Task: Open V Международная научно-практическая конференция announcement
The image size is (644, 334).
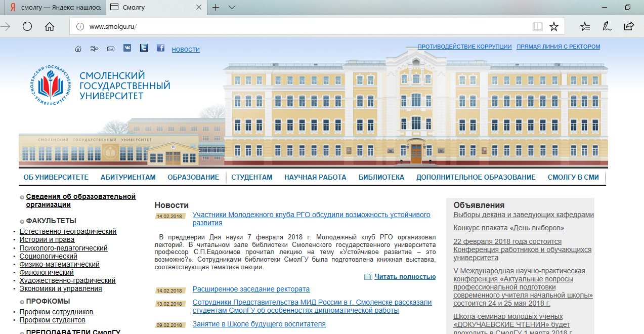Action: click(523, 287)
